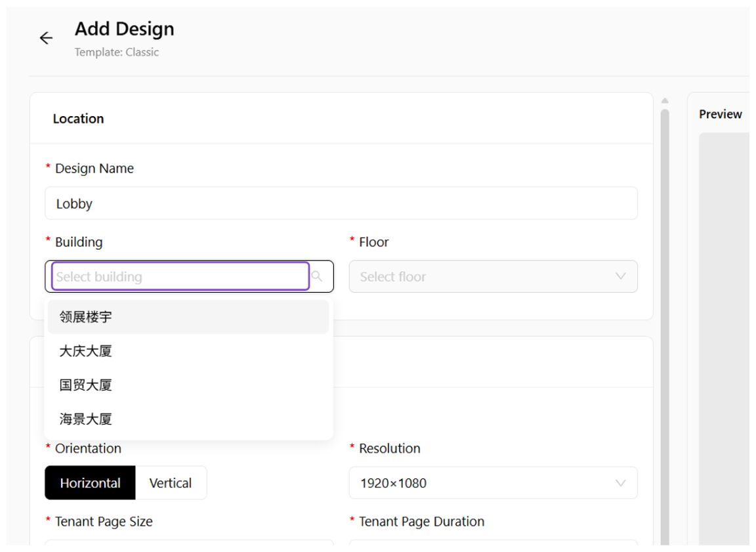This screenshot has width=756, height=552.
Task: Focus the Select building search box
Action: point(180,276)
